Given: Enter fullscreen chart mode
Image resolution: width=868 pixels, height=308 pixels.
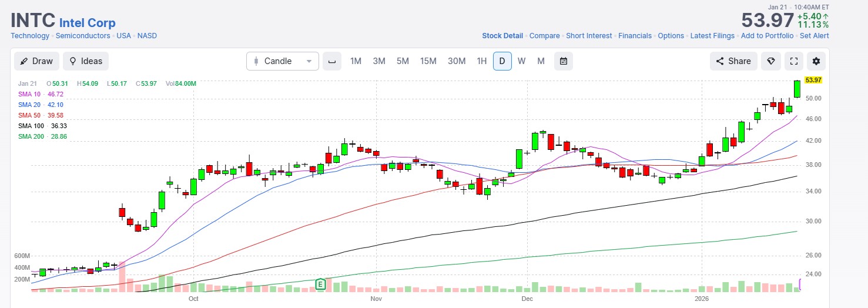Looking at the screenshot, I should click(x=793, y=61).
